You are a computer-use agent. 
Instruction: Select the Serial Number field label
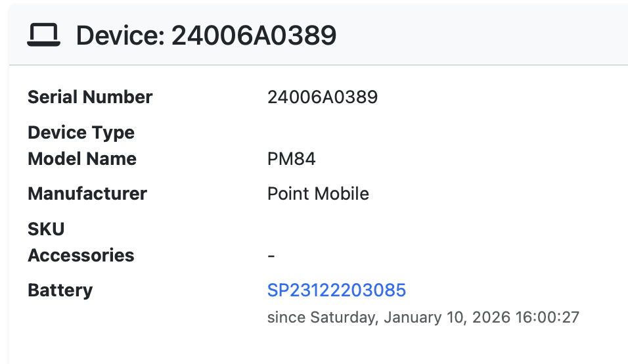90,97
